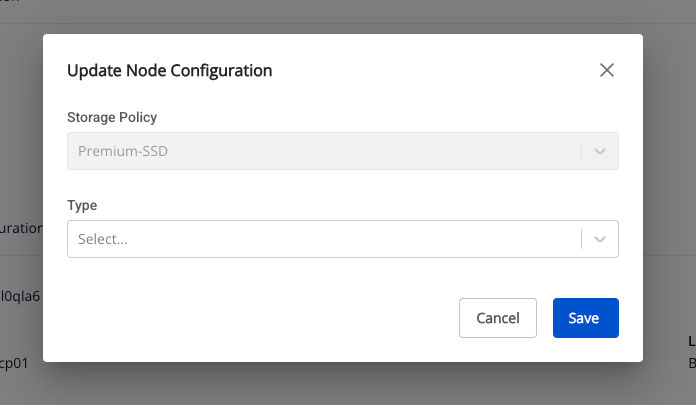
Task: Click the "Storage Policy" field label
Action: coord(112,117)
